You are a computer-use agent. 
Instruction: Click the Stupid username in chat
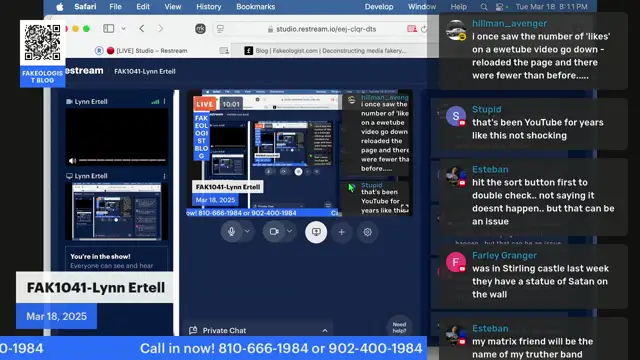point(487,109)
